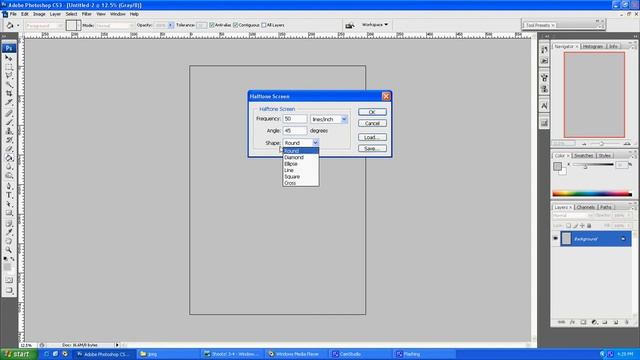Select the Brush tool
The image size is (640, 360).
click(9, 122)
